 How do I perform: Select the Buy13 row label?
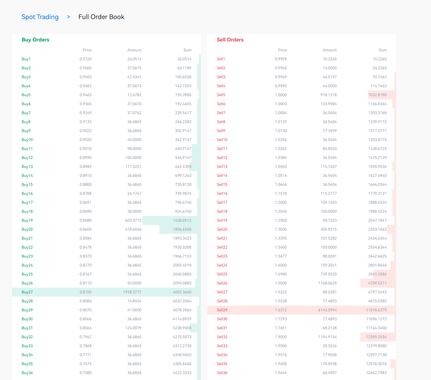(27, 167)
